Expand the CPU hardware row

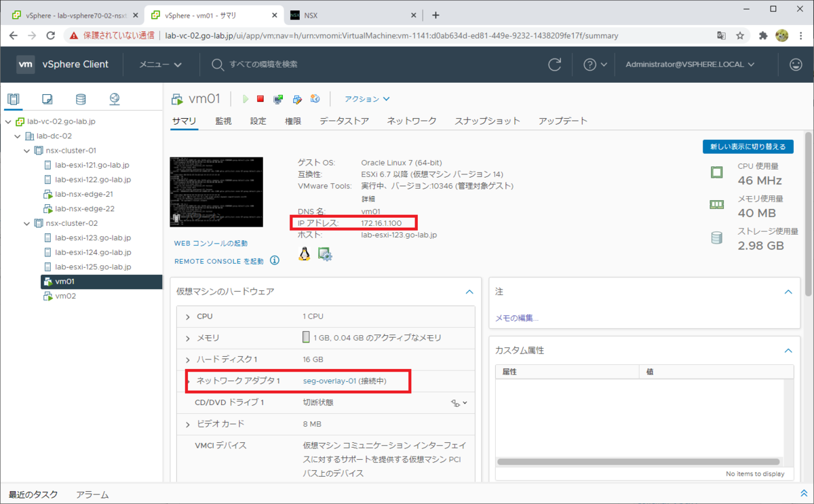[188, 317]
